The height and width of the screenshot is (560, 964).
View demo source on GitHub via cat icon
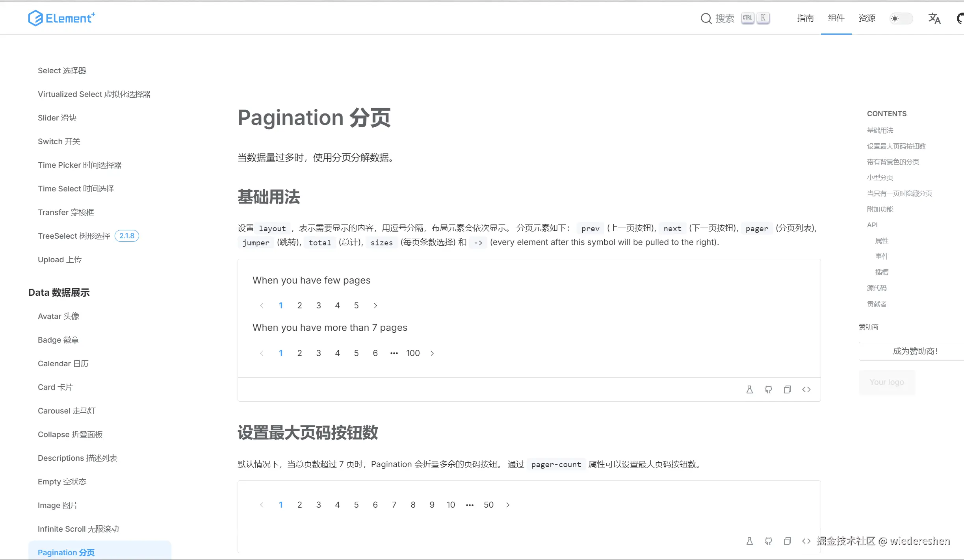[x=768, y=389]
